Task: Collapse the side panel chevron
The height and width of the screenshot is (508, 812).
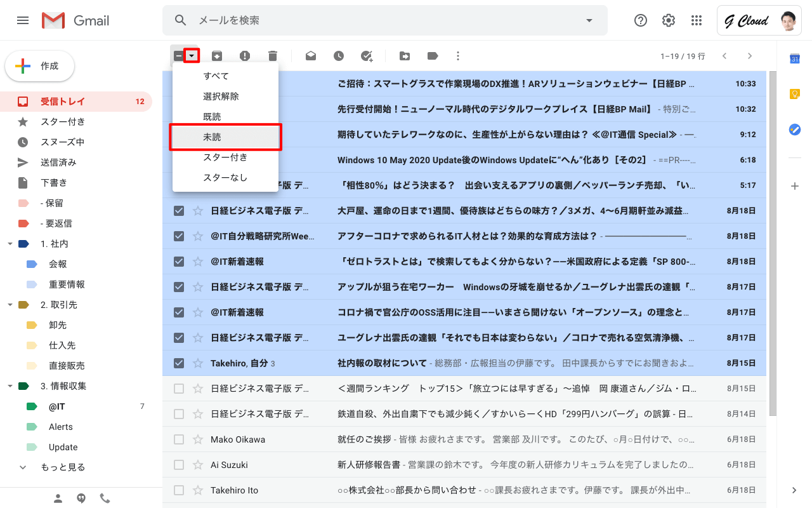Action: click(x=794, y=490)
